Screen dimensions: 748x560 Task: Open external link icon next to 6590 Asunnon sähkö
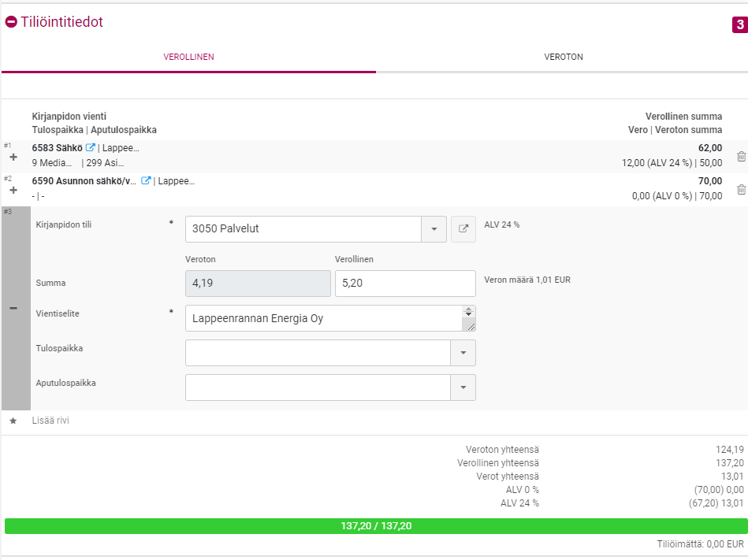[x=146, y=181]
